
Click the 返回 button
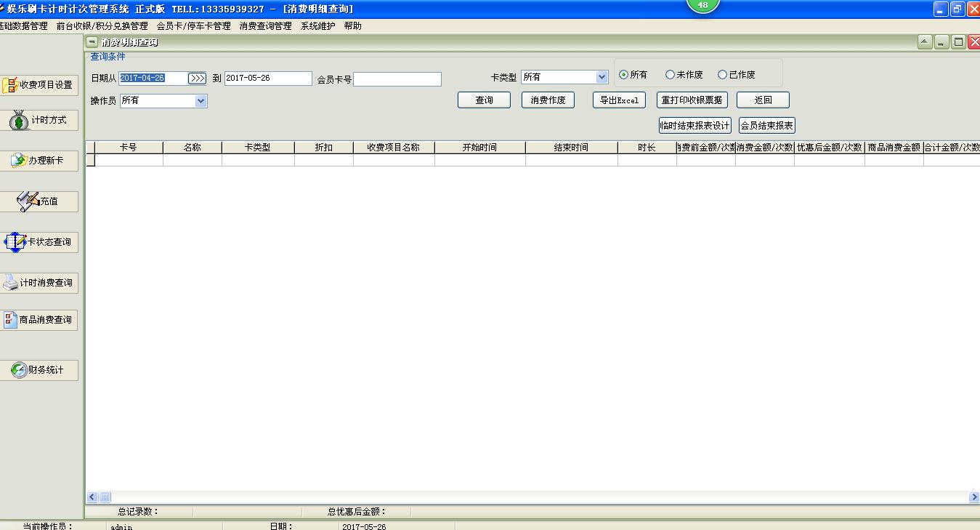tap(763, 100)
